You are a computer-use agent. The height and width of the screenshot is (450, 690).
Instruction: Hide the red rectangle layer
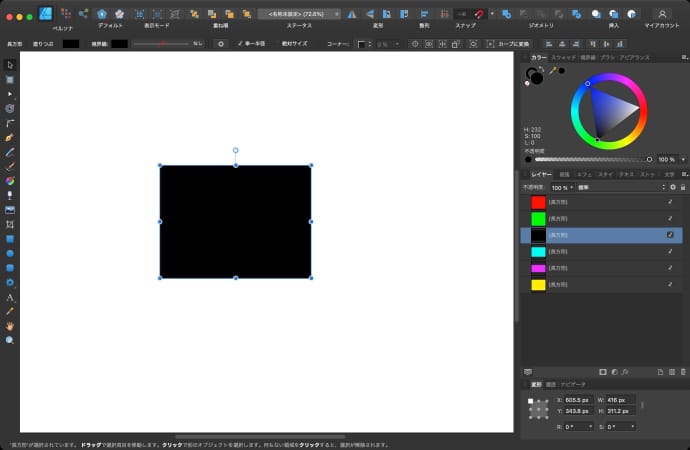(x=670, y=202)
